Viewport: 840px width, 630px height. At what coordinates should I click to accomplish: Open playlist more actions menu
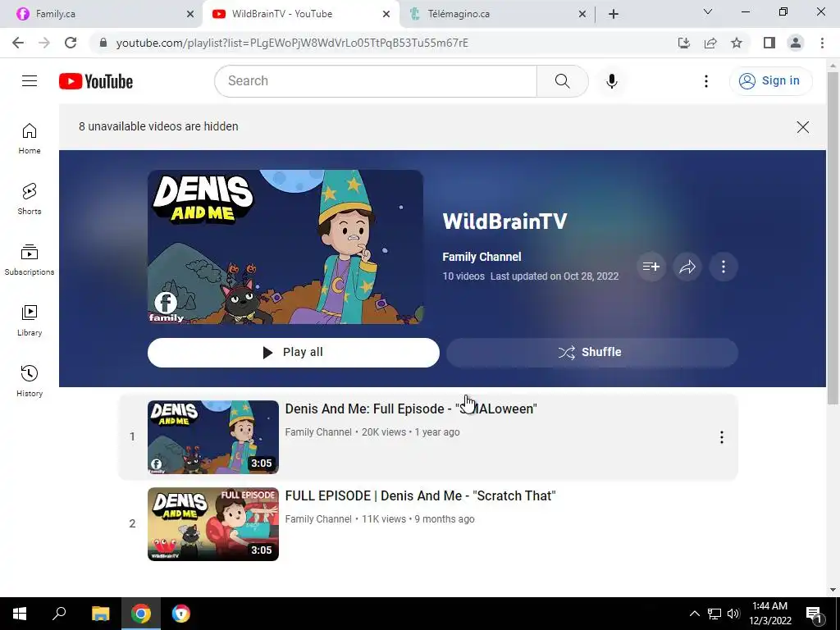pos(724,267)
